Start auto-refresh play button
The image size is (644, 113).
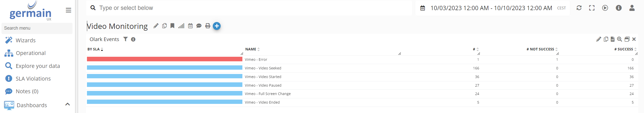tap(605, 8)
